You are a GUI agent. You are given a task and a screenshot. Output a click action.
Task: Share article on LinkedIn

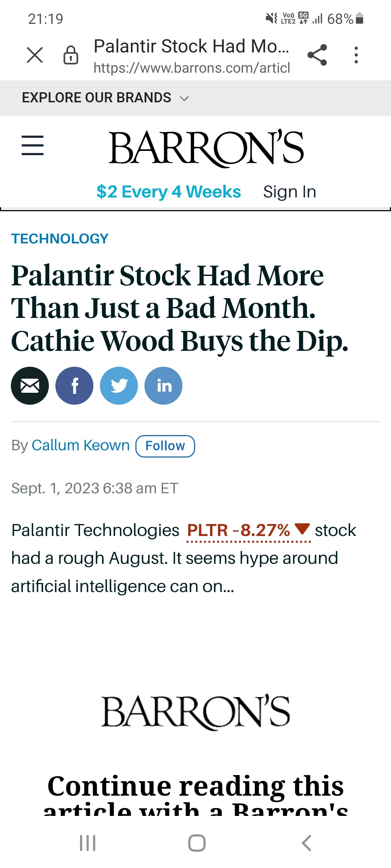163,386
